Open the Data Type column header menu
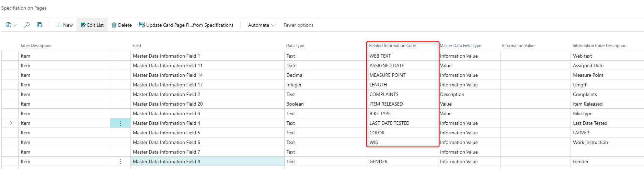This screenshot has width=644, height=169. tap(295, 46)
